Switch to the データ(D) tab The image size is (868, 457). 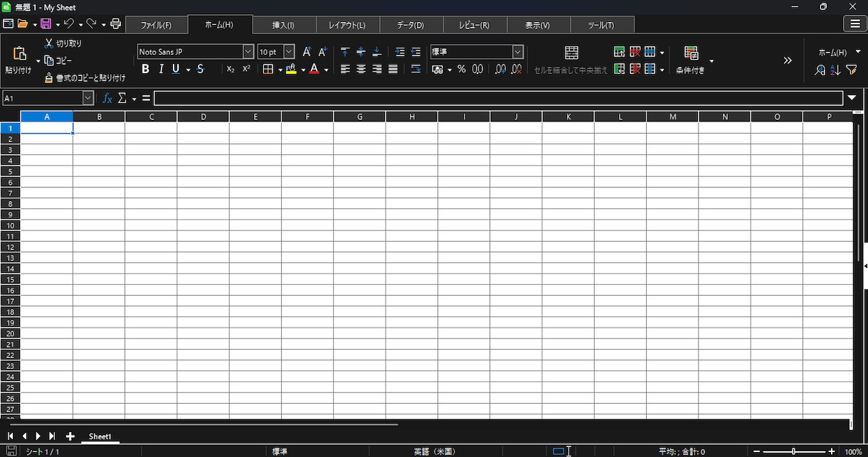pyautogui.click(x=411, y=25)
